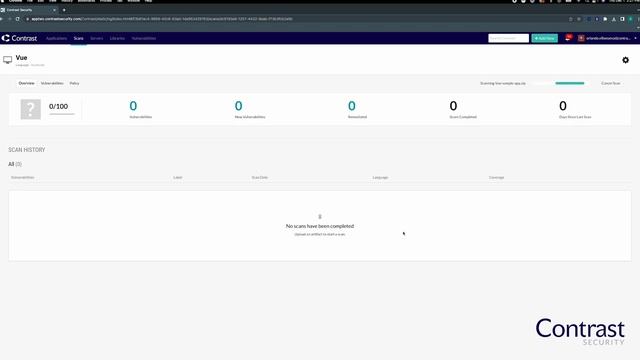This screenshot has height=360, width=640.
Task: Click the Scans Completed count stat
Action: coord(463,109)
